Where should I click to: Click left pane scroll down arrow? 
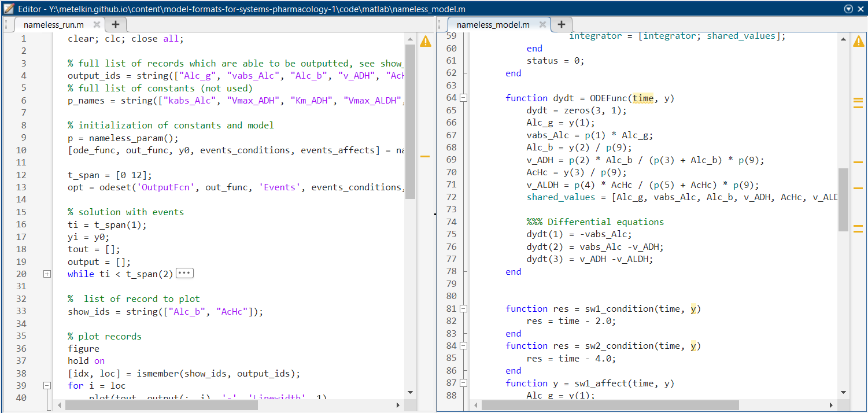(x=410, y=392)
